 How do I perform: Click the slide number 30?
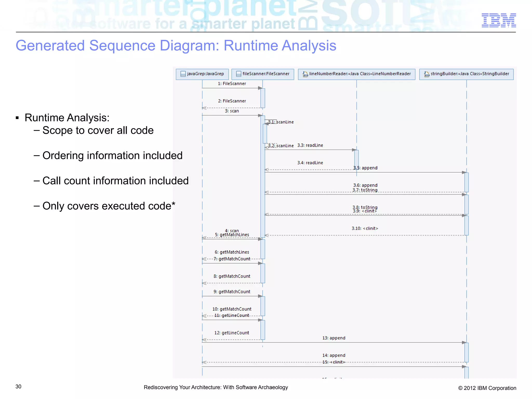pos(18,387)
